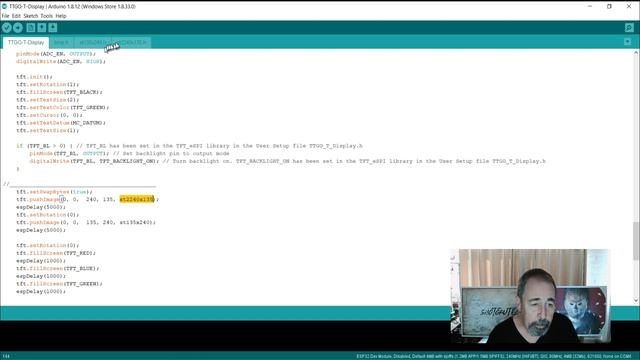The height and width of the screenshot is (360, 640).
Task: Maximize or restore the Arduino window
Action: (609, 7)
